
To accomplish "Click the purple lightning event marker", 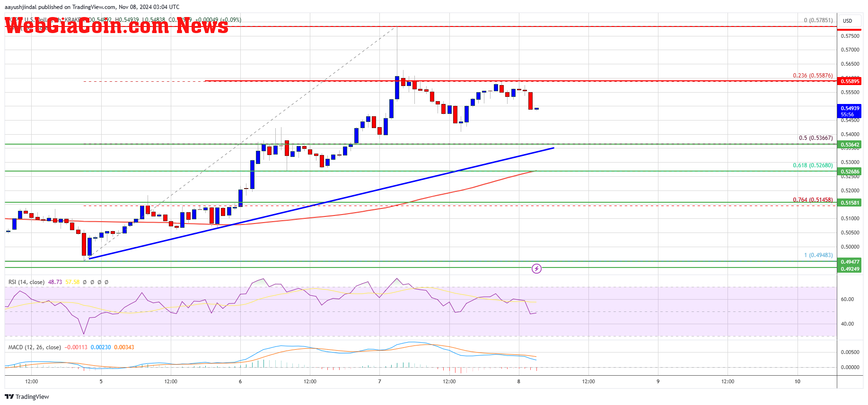I will 536,269.
